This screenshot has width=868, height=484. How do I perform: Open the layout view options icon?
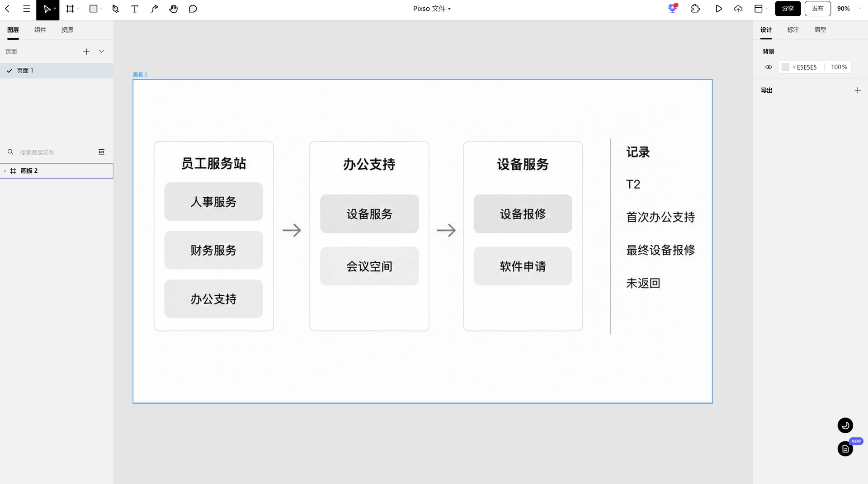pyautogui.click(x=759, y=9)
